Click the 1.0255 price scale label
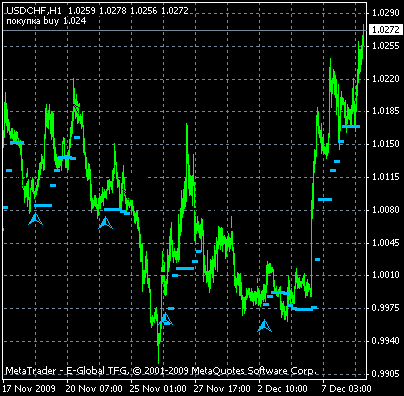 coord(386,46)
